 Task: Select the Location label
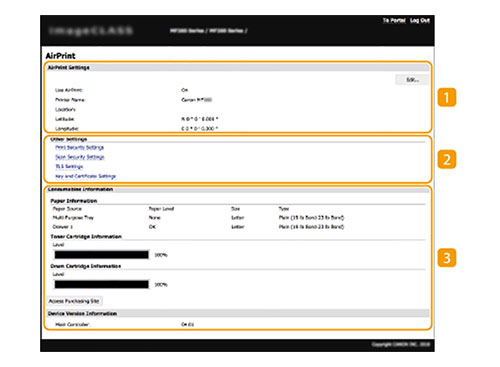(x=65, y=109)
